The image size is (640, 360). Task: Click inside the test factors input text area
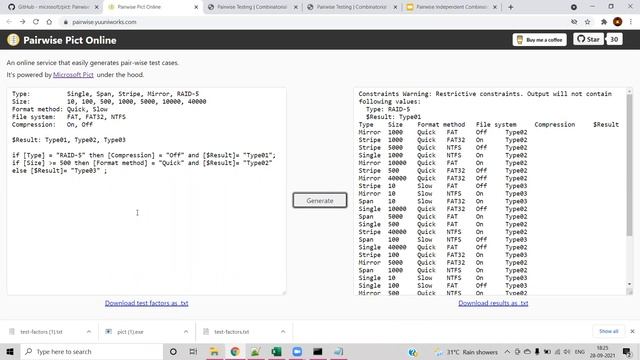click(147, 191)
